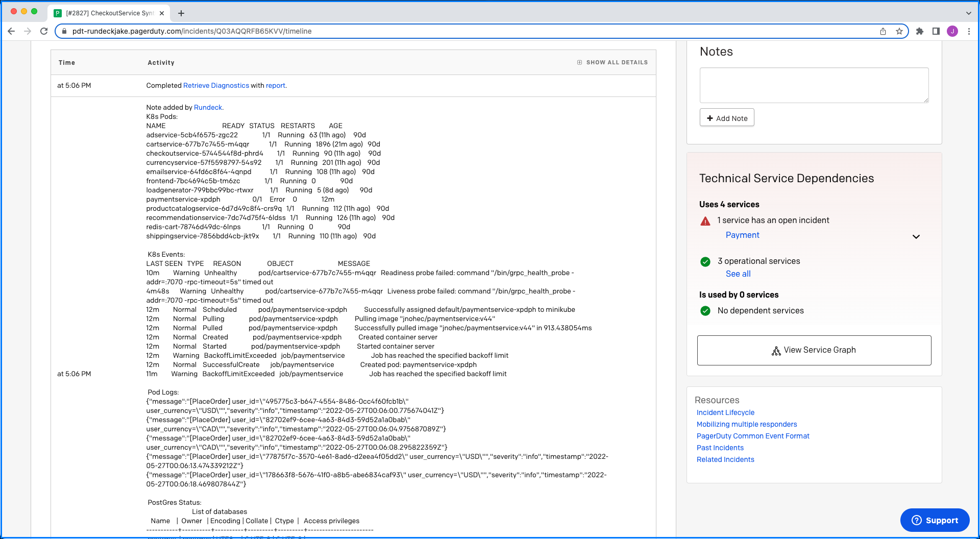Open the Extensions puzzle icon
The width and height of the screenshot is (980, 539).
point(920,31)
